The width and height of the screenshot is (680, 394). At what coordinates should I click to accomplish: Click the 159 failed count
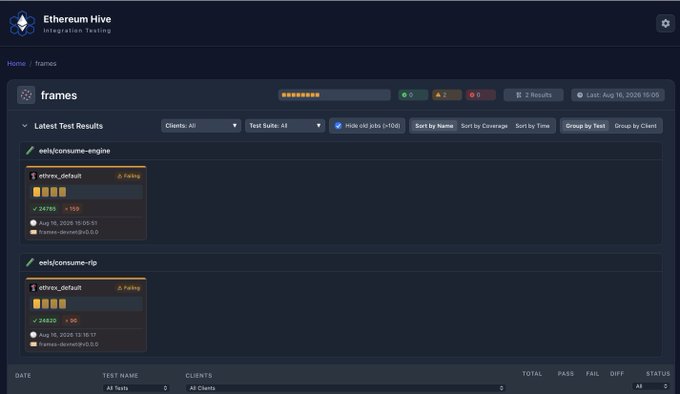point(72,208)
